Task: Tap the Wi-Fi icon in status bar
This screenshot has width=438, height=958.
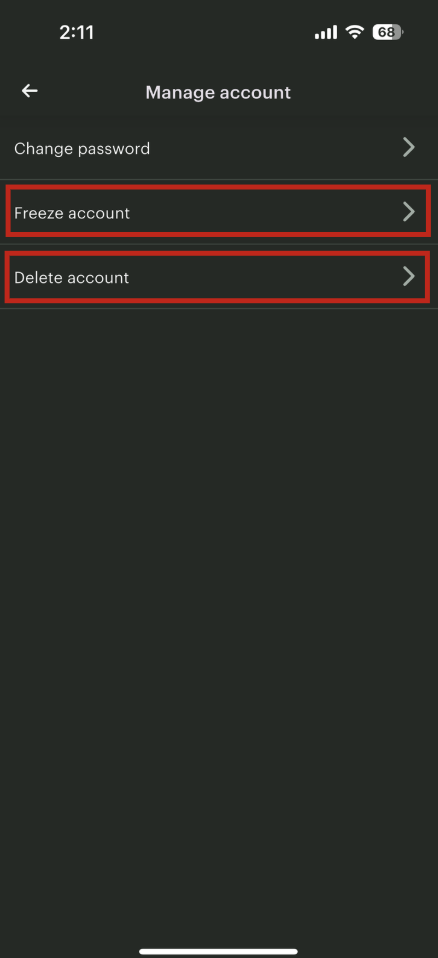Action: (x=354, y=32)
